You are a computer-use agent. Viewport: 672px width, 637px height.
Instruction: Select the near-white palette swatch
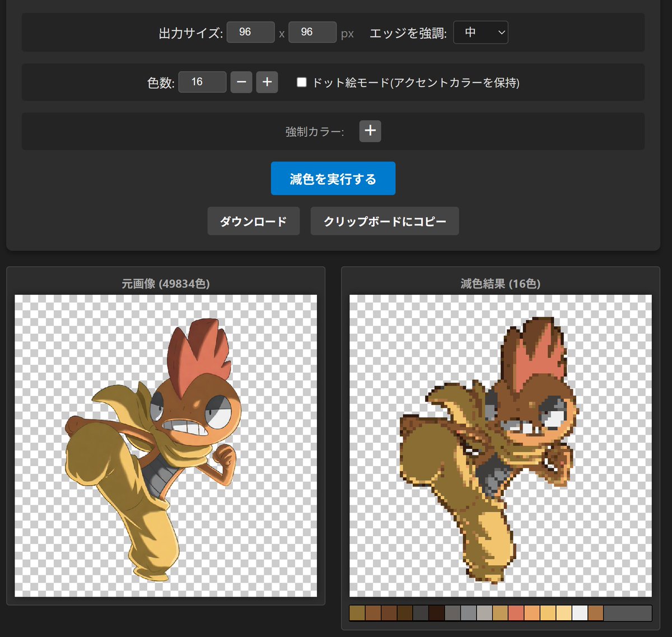click(x=580, y=613)
